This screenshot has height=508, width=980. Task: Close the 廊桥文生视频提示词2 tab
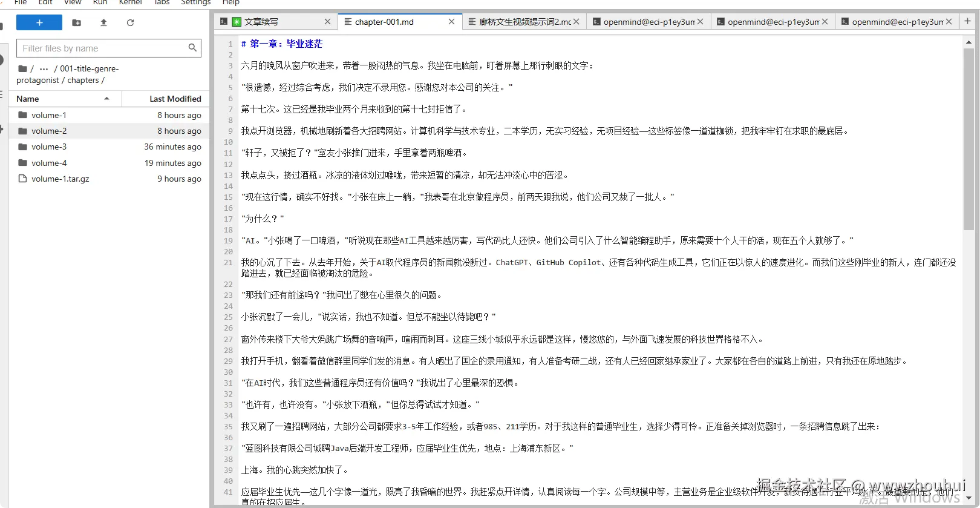[576, 22]
